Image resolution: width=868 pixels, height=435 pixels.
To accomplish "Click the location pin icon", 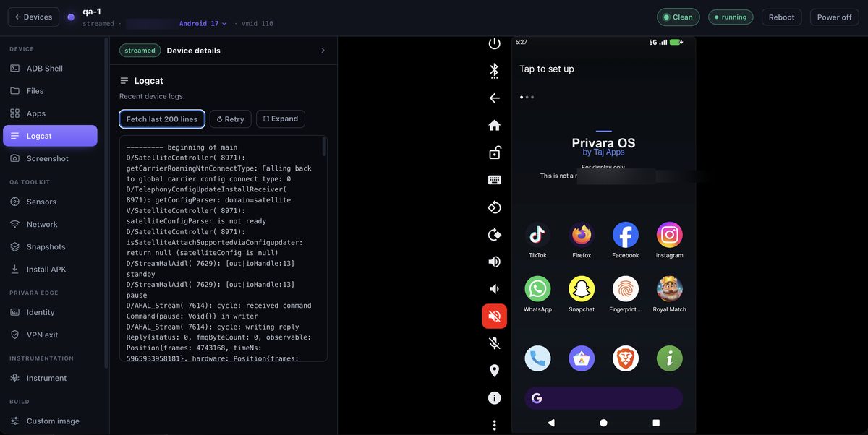I will (x=495, y=371).
